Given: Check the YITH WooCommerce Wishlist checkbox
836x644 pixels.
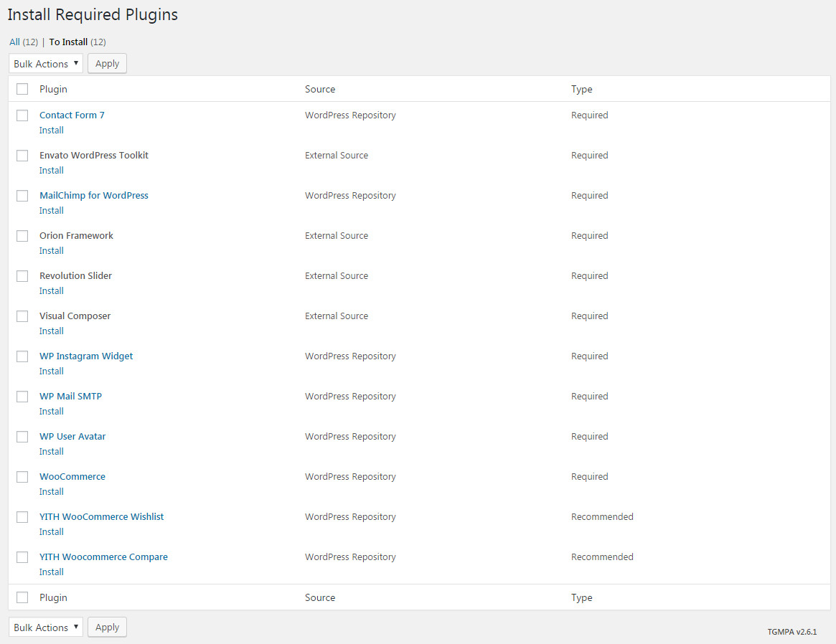Looking at the screenshot, I should [22, 517].
